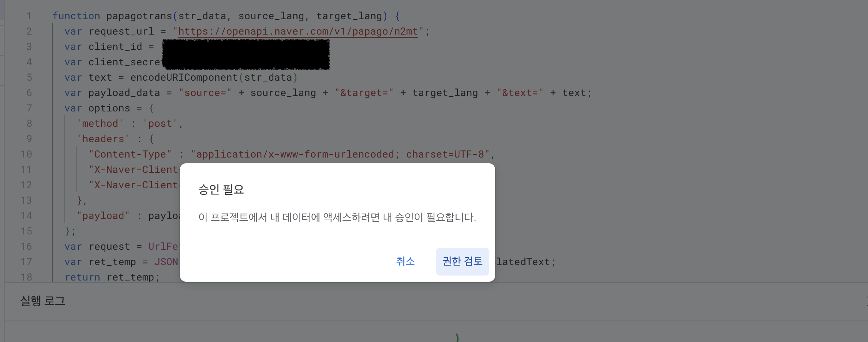Click the application/x-www-form-urlencoded value
The image size is (868, 342).
tap(340, 154)
